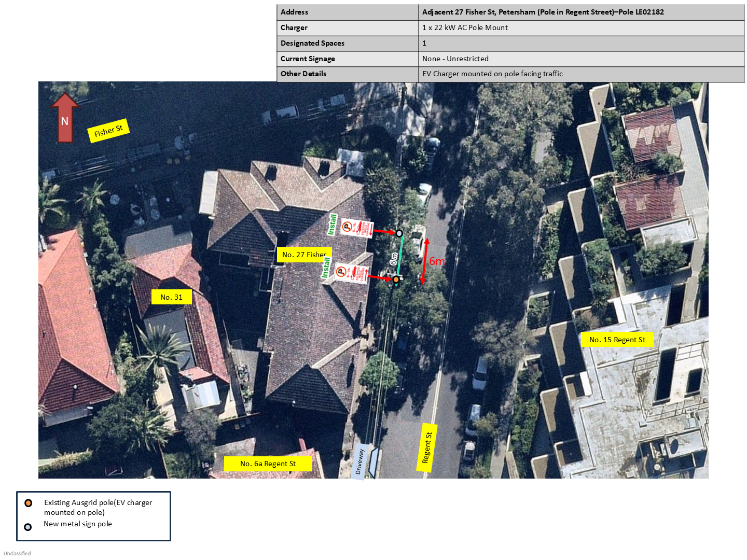The height and width of the screenshot is (560, 747).
Task: Select the vertical Regent St label
Action: pos(427,447)
